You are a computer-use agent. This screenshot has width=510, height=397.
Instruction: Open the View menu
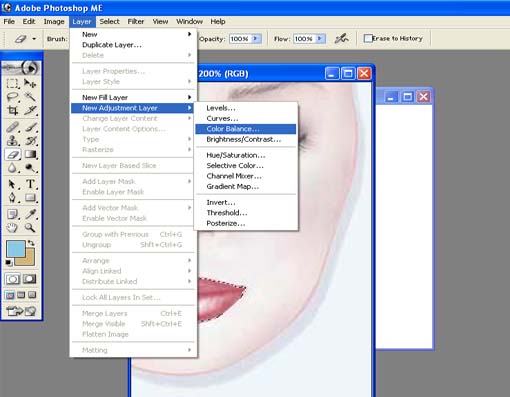pos(160,22)
